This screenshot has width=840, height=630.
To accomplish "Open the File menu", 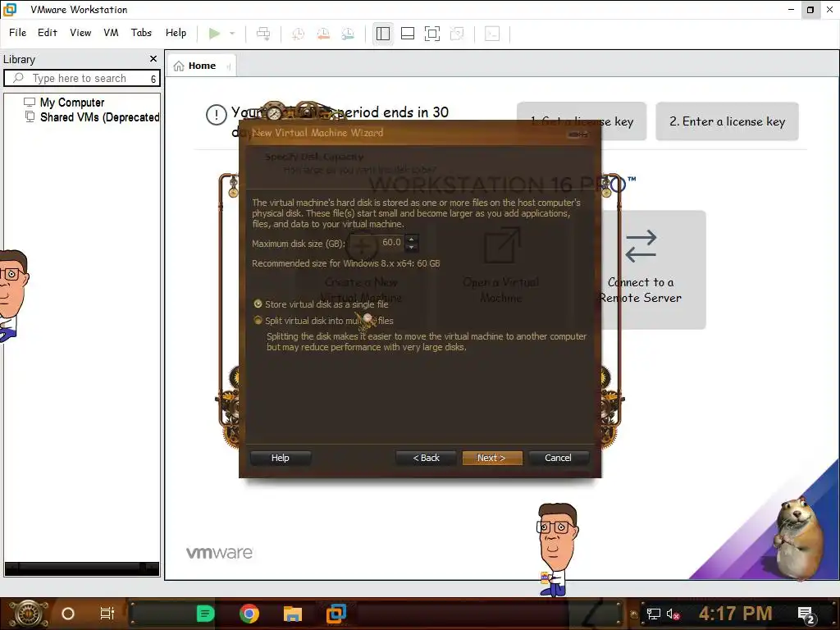I will 18,33.
